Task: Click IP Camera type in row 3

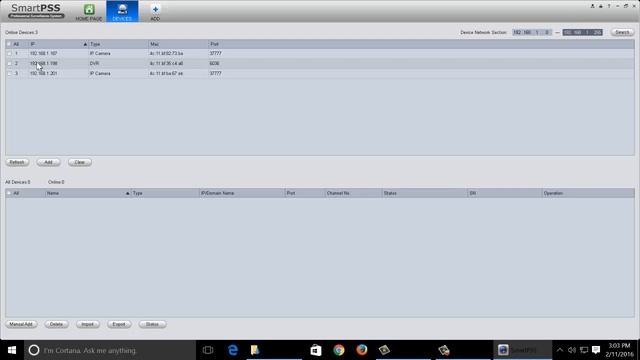Action: click(x=100, y=73)
